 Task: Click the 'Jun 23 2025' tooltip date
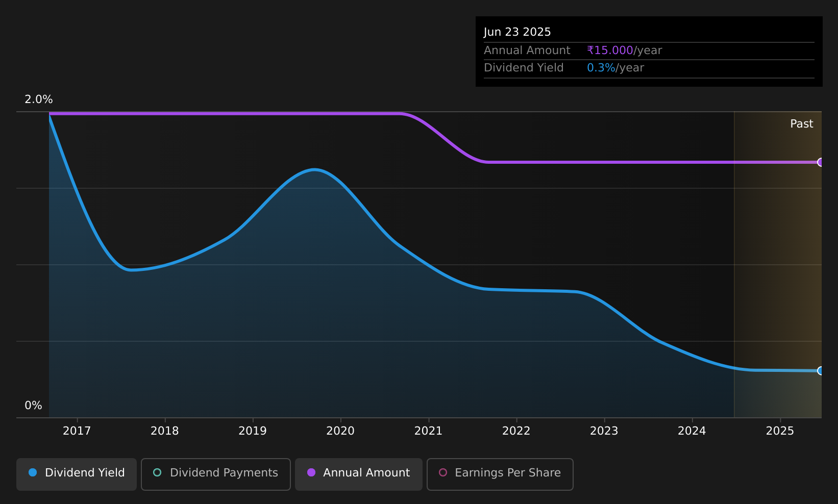pos(517,32)
